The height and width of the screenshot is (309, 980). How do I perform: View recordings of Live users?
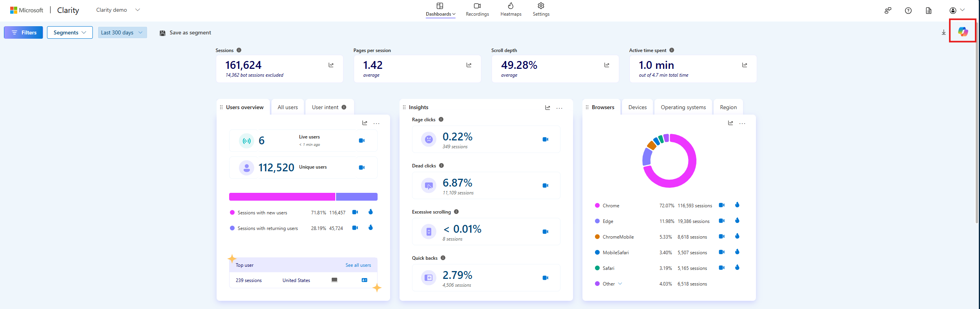point(362,140)
